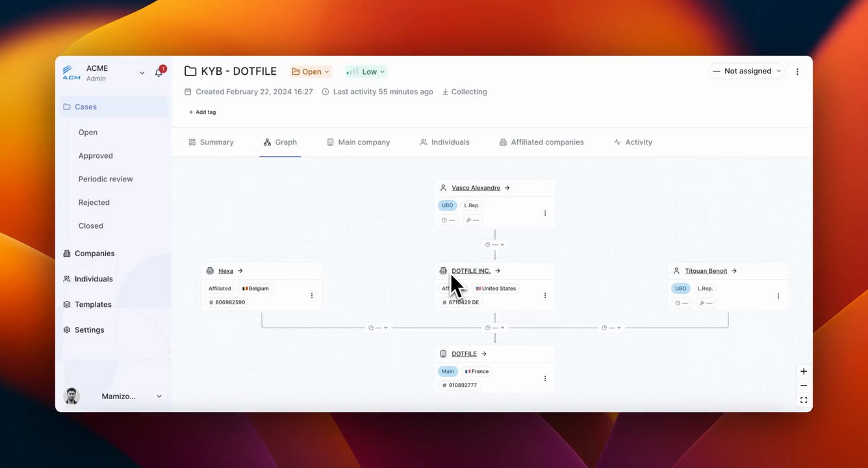Screen dimensions: 868x468
Task: Select the Open cases filter
Action: pyautogui.click(x=88, y=132)
